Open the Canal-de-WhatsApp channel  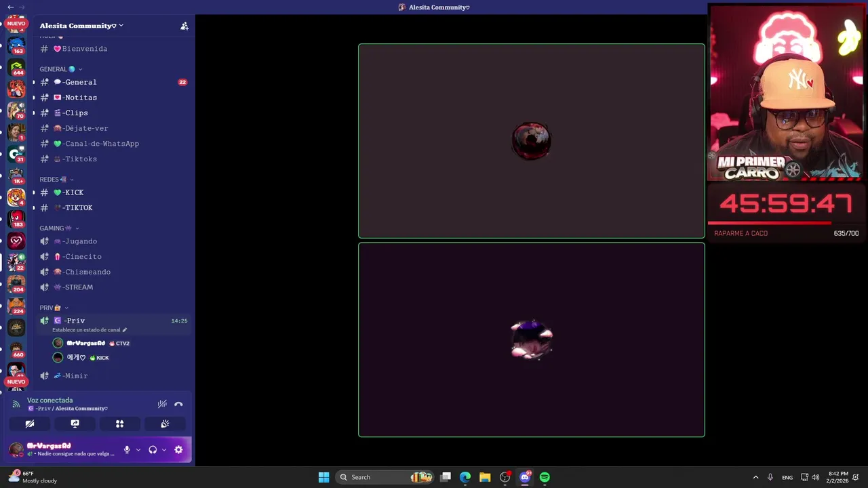click(x=113, y=144)
